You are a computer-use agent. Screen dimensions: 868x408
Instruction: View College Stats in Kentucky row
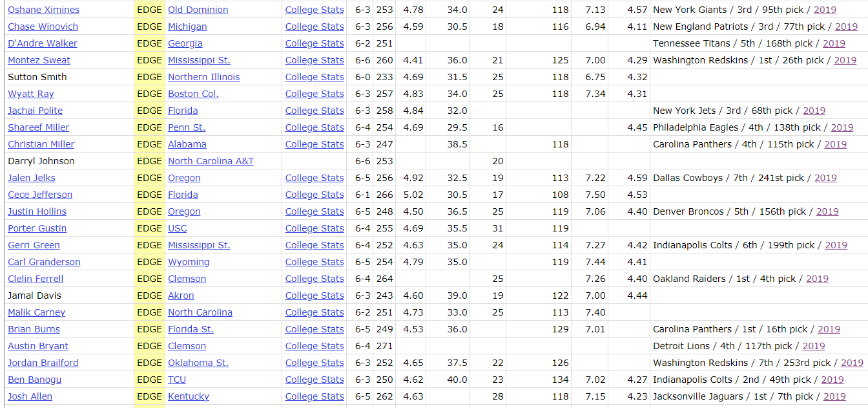coord(314,396)
